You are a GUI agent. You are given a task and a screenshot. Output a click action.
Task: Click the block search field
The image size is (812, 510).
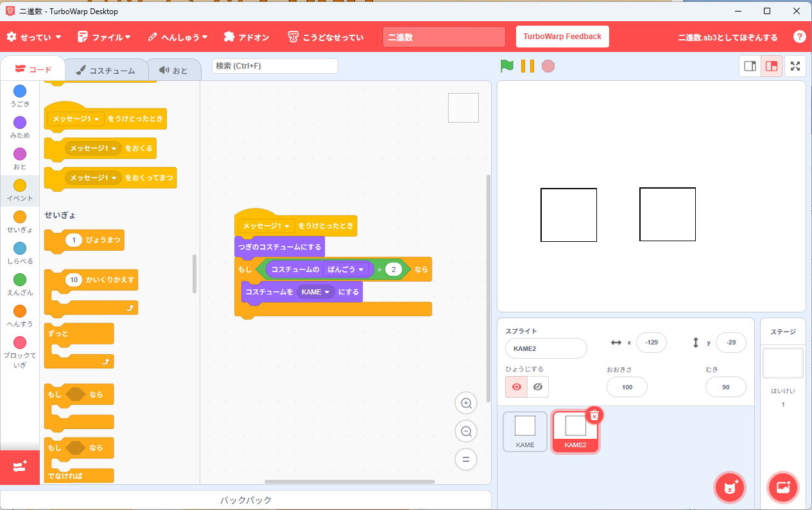[x=275, y=66]
